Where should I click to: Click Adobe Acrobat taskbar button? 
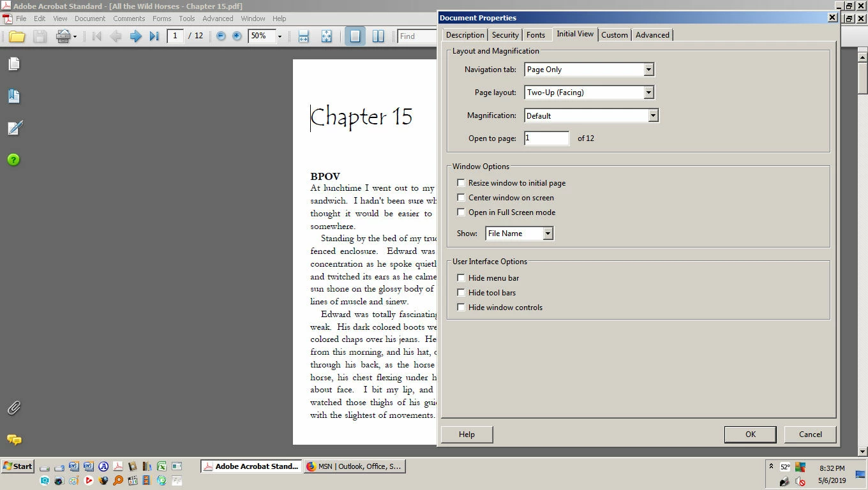point(251,466)
